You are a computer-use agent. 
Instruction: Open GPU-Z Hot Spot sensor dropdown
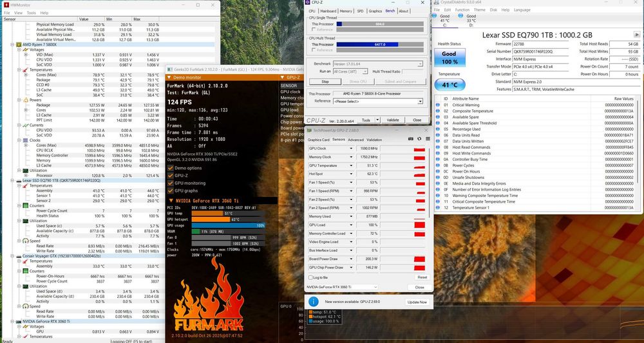point(351,174)
